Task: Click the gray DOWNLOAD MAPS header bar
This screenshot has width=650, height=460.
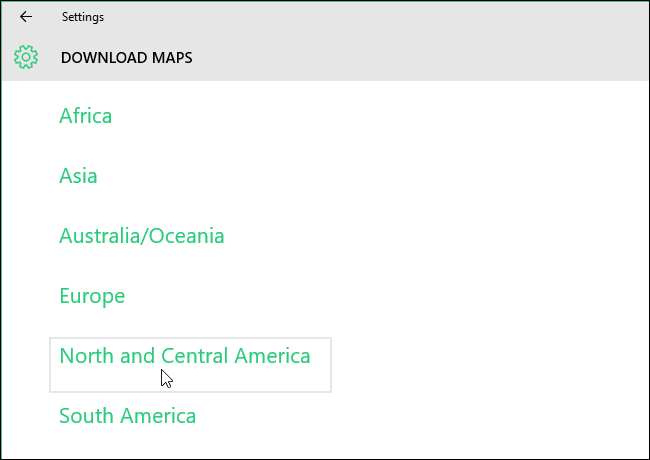Action: [400, 58]
